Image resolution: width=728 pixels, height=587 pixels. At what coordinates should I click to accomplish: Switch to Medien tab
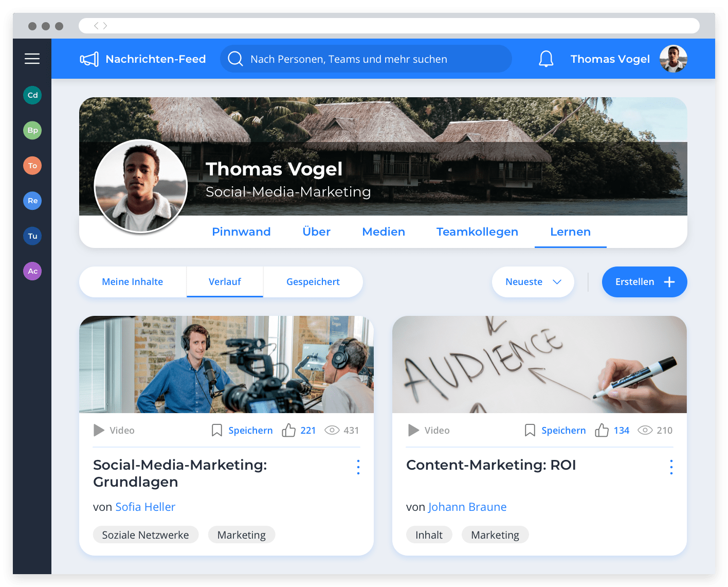pyautogui.click(x=384, y=232)
